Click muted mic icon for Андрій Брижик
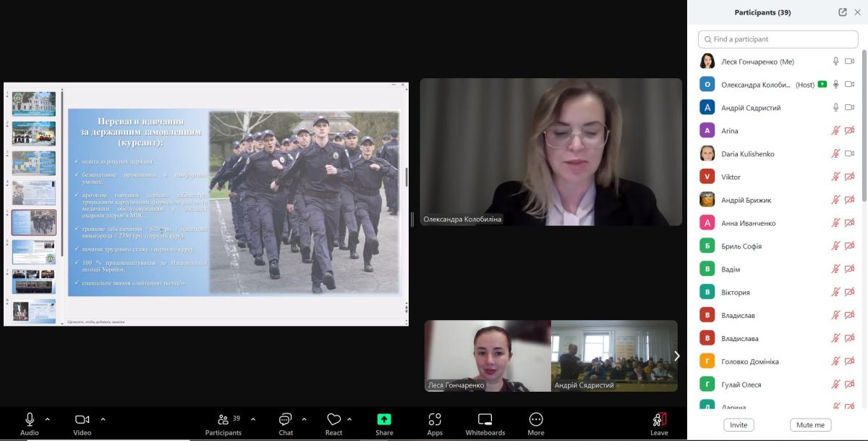Image resolution: width=868 pixels, height=441 pixels. click(835, 200)
